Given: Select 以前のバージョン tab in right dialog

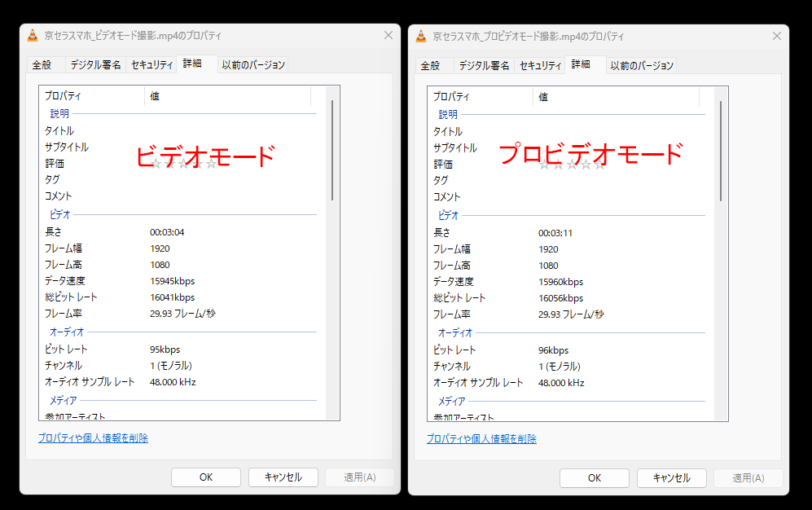Looking at the screenshot, I should pyautogui.click(x=642, y=65).
